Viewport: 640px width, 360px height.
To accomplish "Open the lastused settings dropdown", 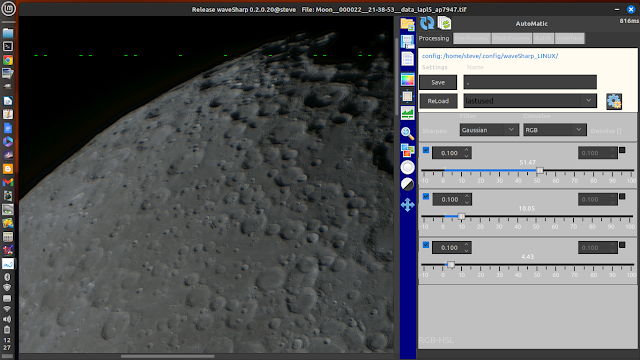I will 530,101.
